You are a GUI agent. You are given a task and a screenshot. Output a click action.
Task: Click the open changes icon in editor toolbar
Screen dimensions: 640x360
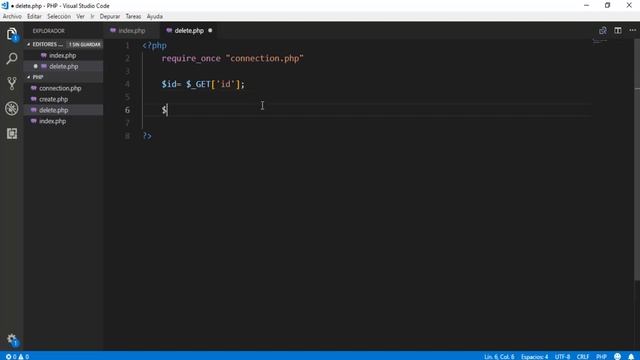point(602,31)
